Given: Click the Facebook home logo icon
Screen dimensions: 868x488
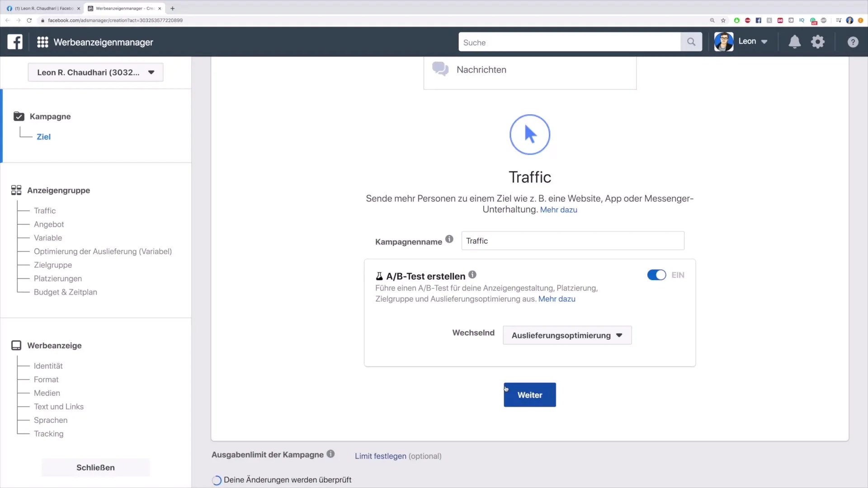Looking at the screenshot, I should point(15,42).
